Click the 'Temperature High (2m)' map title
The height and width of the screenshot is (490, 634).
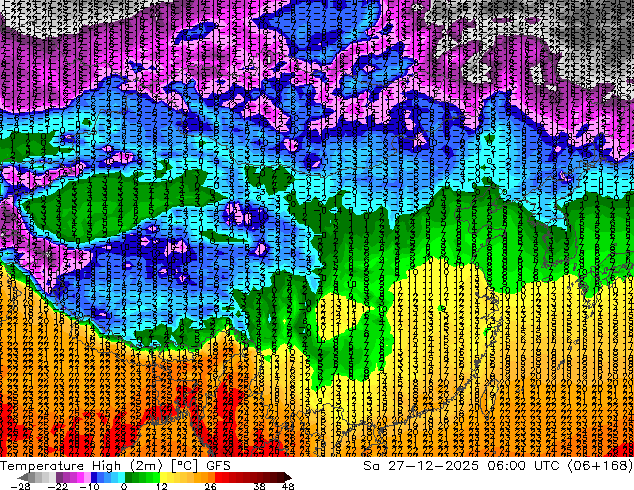tap(81, 466)
